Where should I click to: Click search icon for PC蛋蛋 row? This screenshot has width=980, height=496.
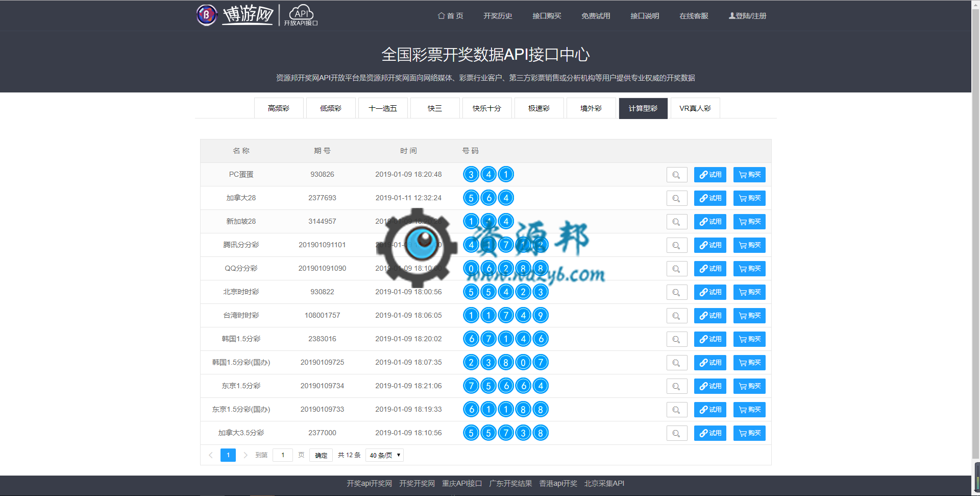[677, 175]
